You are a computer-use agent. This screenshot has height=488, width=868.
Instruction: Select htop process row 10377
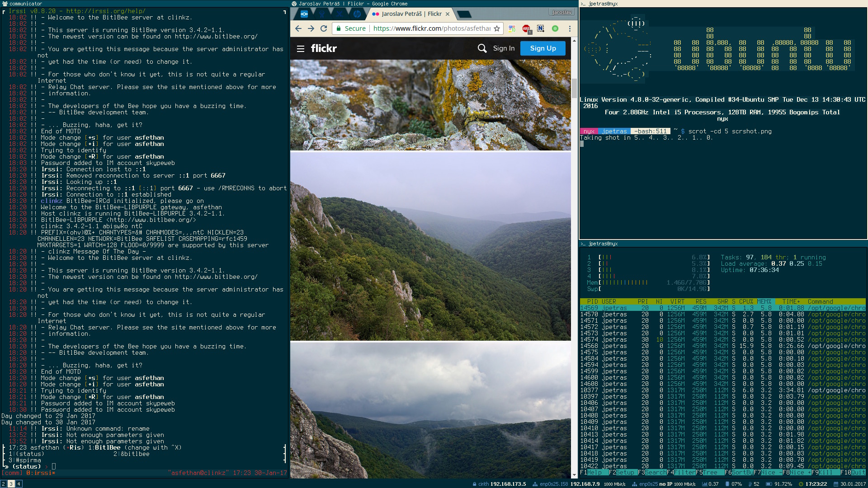click(x=722, y=390)
